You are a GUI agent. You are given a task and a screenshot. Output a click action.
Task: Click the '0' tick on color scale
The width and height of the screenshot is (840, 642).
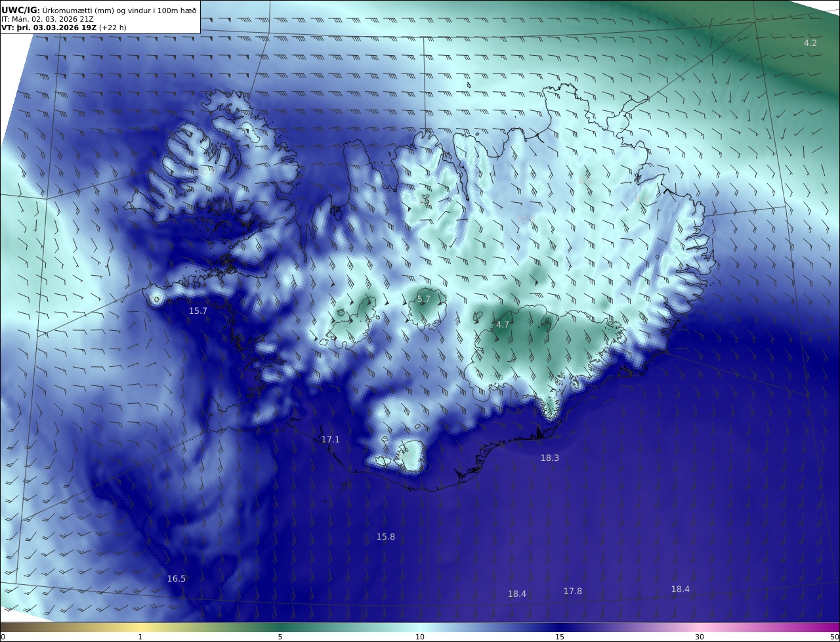pyautogui.click(x=3, y=637)
